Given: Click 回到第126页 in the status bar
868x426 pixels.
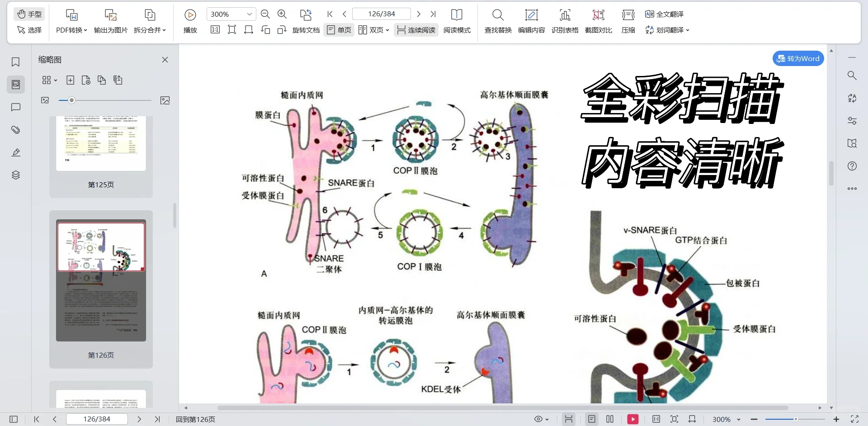Looking at the screenshot, I should coord(195,419).
